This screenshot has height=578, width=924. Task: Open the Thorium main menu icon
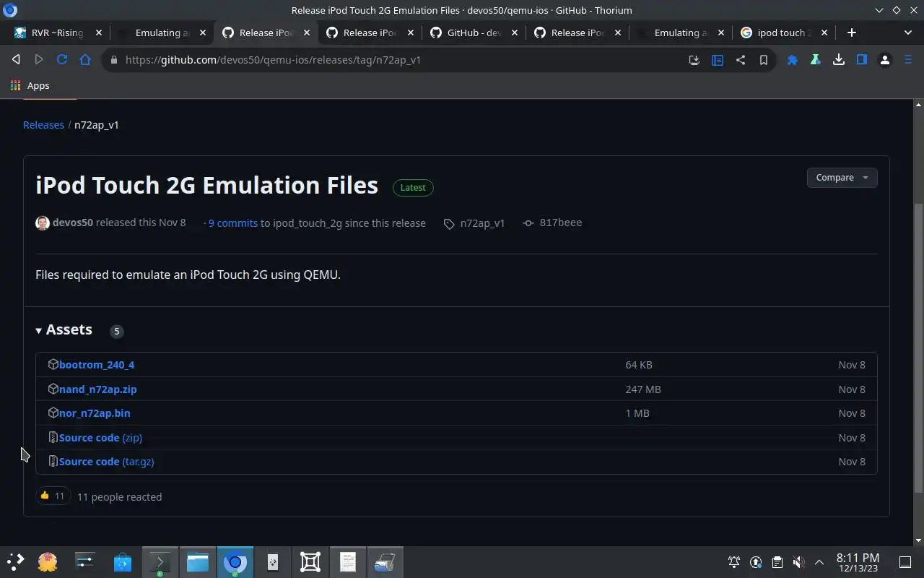pos(908,60)
